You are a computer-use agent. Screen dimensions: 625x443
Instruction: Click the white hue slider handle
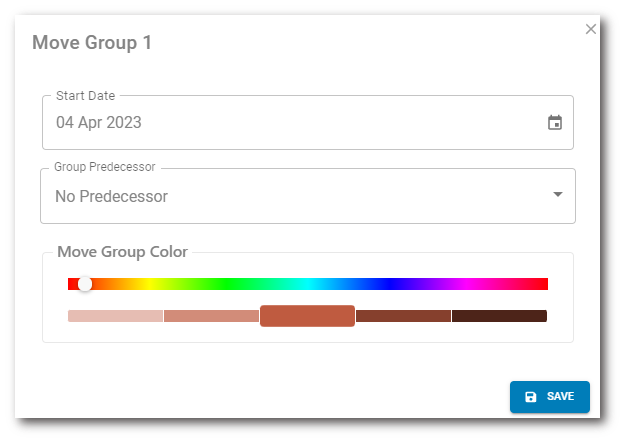pos(85,284)
